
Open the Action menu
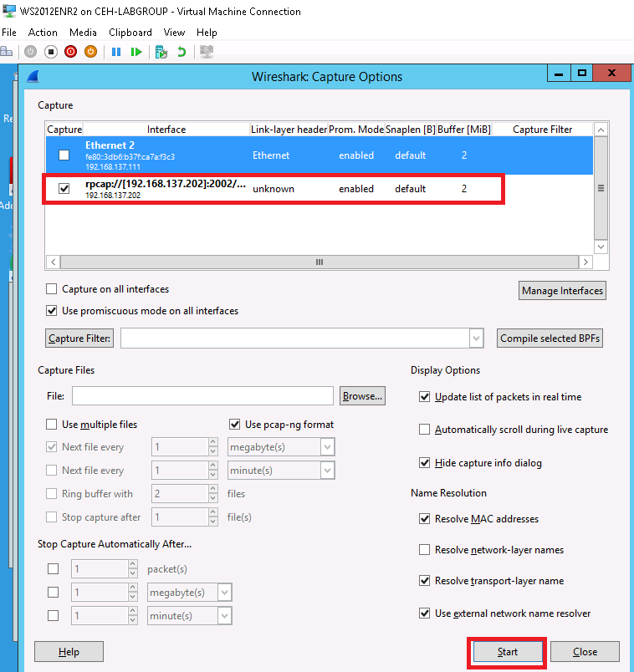pos(43,33)
